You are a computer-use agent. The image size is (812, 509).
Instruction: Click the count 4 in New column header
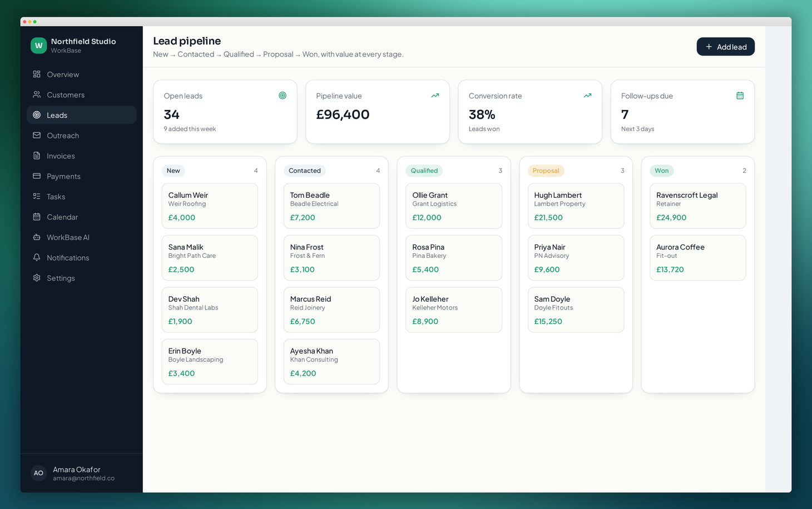pyautogui.click(x=256, y=171)
